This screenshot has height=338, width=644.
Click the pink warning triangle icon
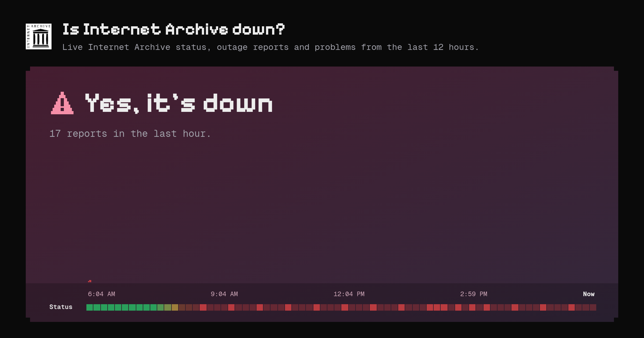pyautogui.click(x=62, y=103)
